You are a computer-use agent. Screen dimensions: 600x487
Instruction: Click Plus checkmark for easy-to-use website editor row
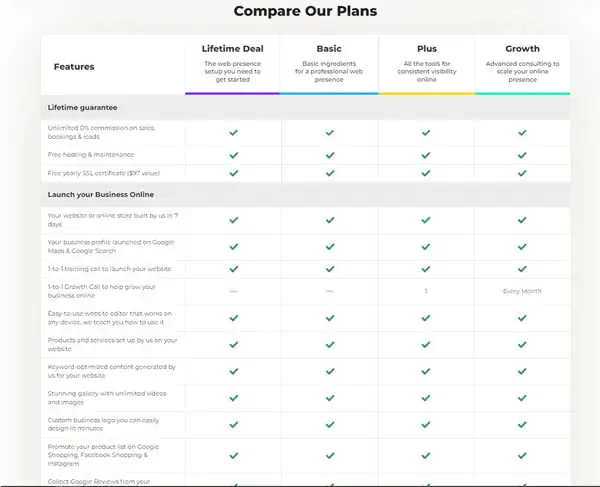point(426,318)
